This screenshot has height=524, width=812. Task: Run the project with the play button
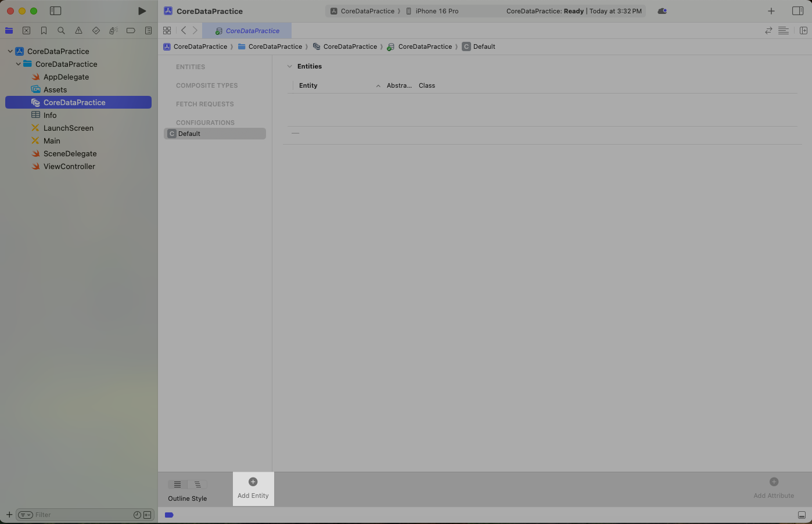[x=142, y=11]
